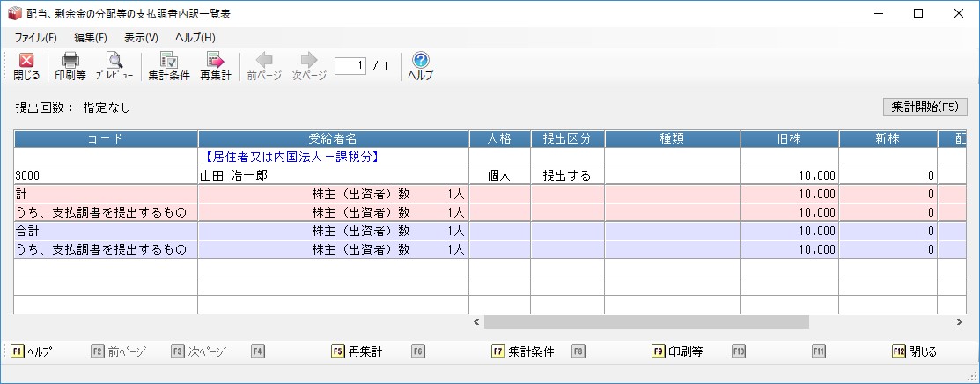Open the 編集(E) menu
This screenshot has width=980, height=384.
(x=91, y=38)
